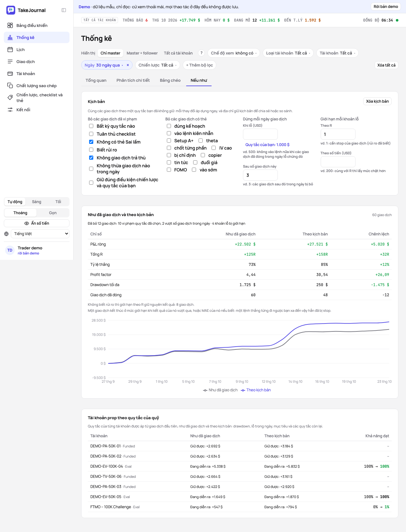Screen dimensions: 406x532
Task: Click Chất lượng sao chép copy icon
Action: pyautogui.click(x=10, y=86)
